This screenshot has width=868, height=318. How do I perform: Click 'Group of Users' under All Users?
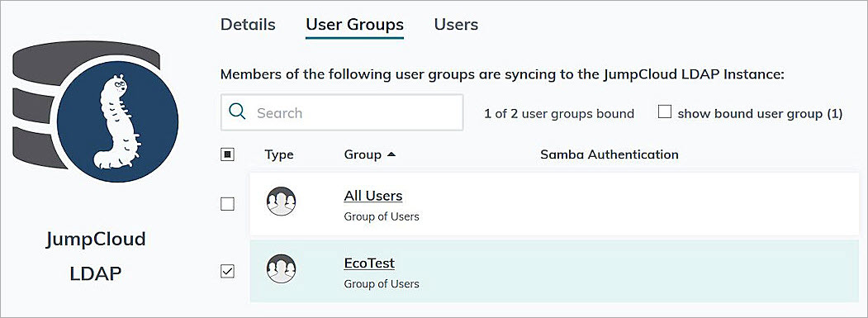[382, 216]
